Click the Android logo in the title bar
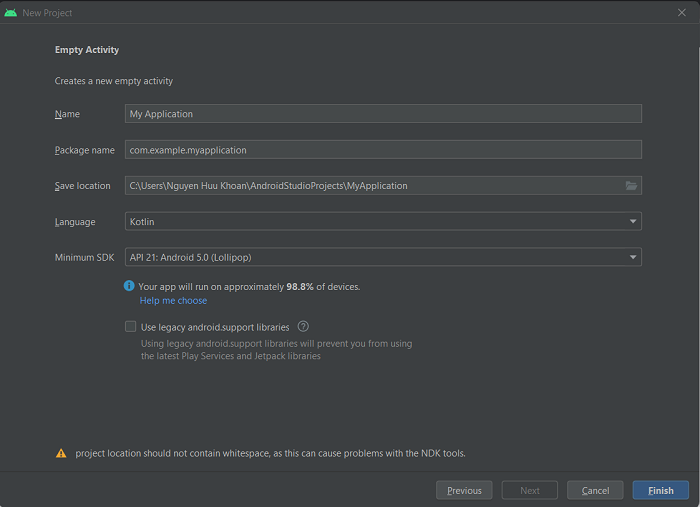 tap(11, 13)
